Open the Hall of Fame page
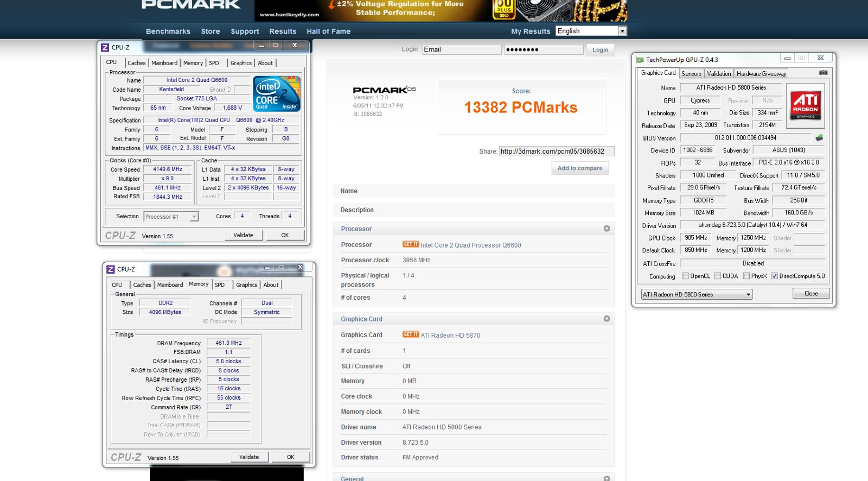Viewport: 868px width, 481px height. coord(329,31)
